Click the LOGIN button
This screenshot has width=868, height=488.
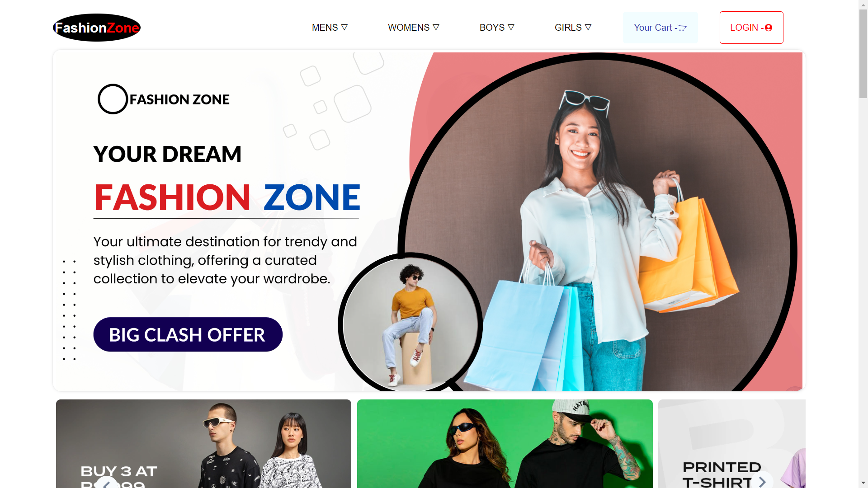pos(751,28)
